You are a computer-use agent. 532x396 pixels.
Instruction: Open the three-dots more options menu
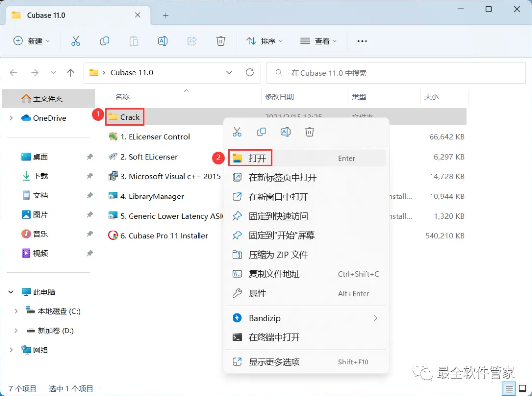tap(362, 41)
